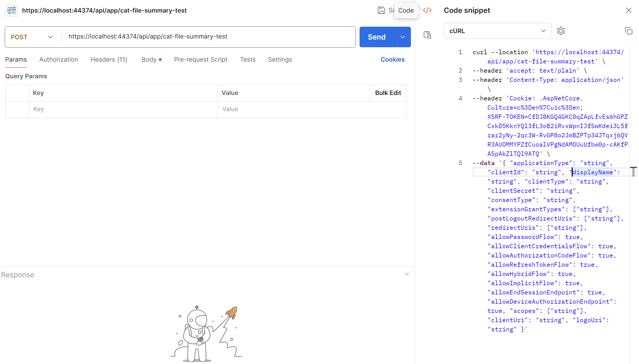Open code snippet settings gear
The height and width of the screenshot is (364, 639).
(561, 31)
